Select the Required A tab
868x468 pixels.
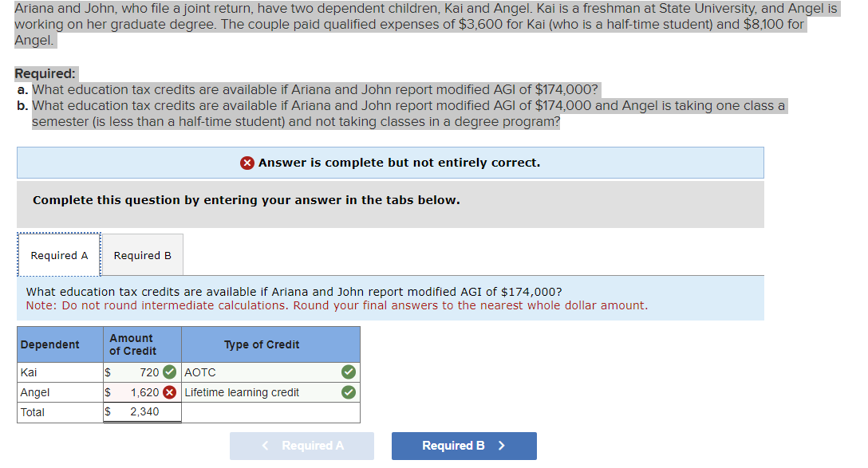pyautogui.click(x=59, y=254)
